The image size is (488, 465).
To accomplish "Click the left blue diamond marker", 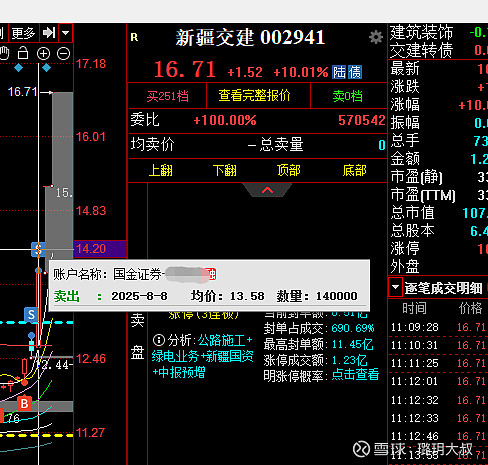I will 18,68.
